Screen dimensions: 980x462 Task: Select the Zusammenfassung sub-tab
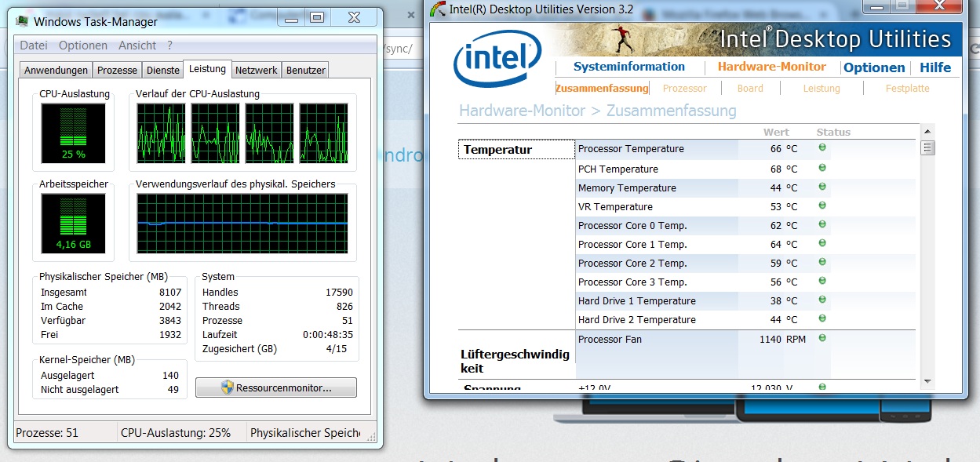click(602, 89)
